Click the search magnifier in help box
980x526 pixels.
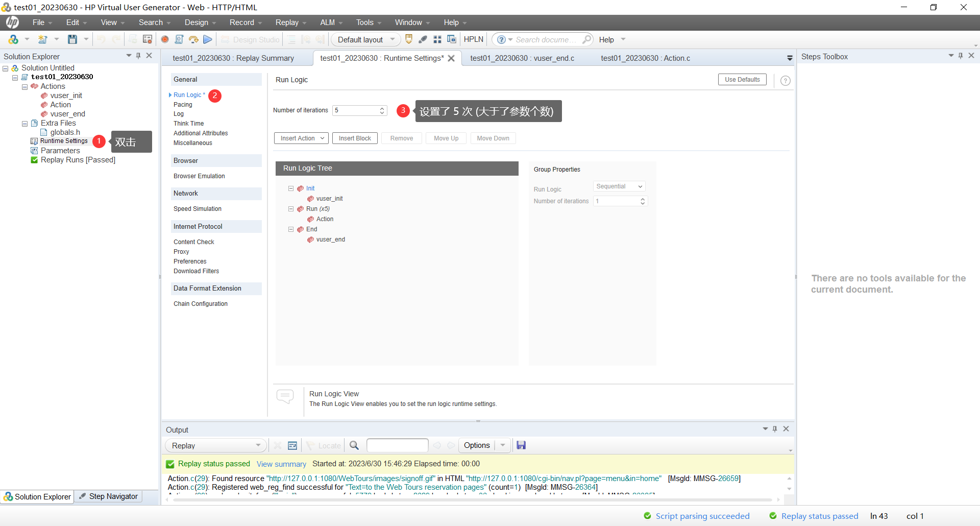(587, 39)
